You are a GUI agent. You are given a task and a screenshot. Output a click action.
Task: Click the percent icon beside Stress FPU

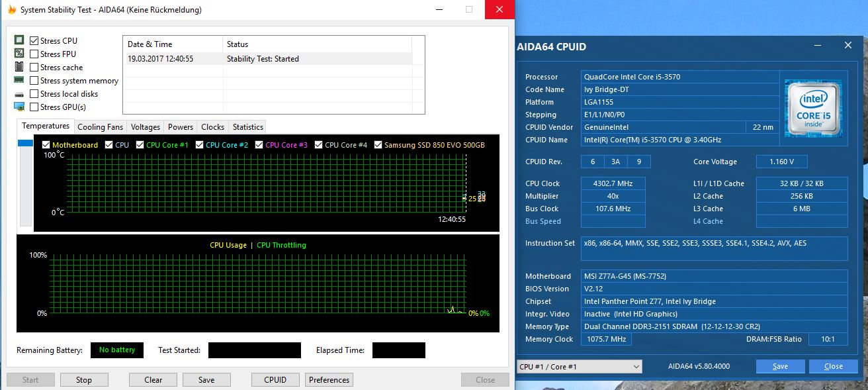(x=19, y=54)
